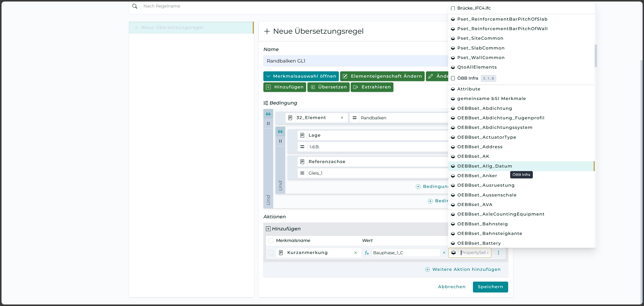
Task: Click the search magnifier icon
Action: [x=135, y=6]
